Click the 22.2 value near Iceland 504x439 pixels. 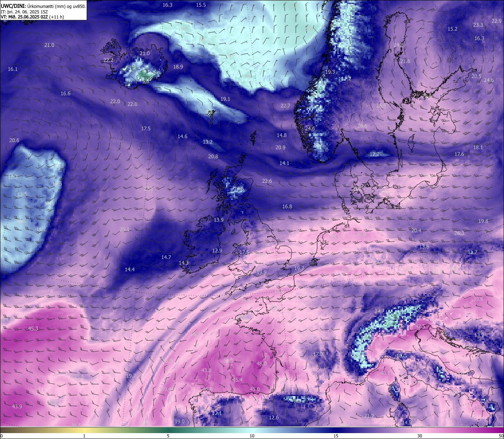coord(108,60)
